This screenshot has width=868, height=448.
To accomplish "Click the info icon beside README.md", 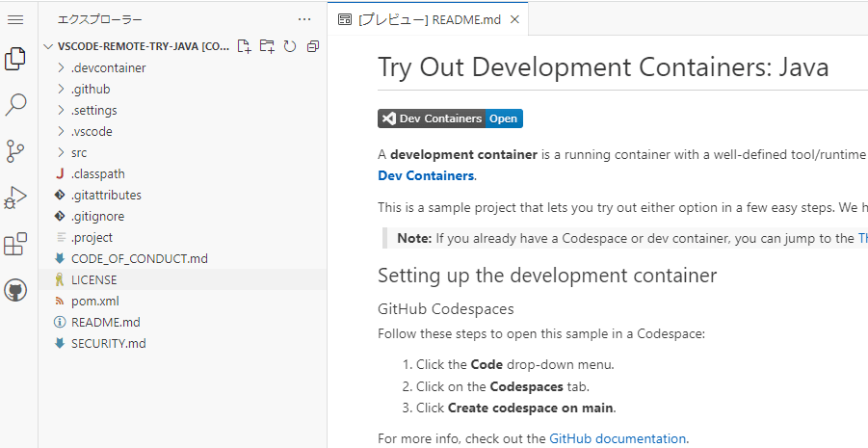I will tap(60, 323).
